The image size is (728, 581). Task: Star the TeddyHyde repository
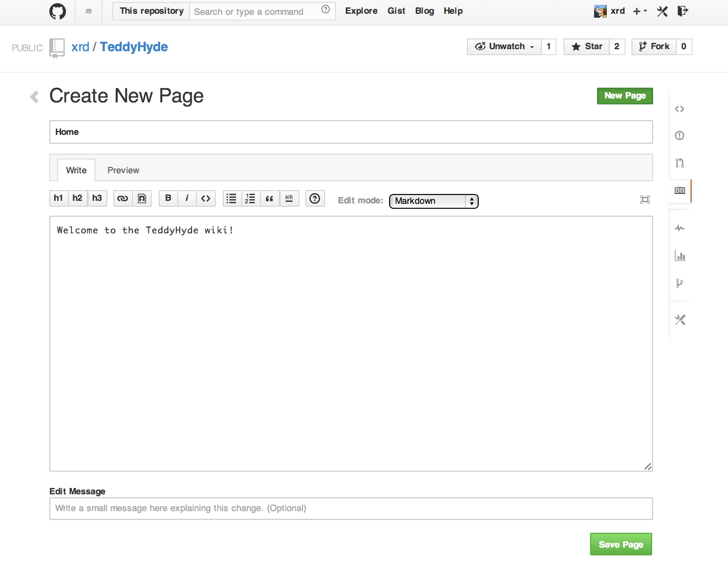[587, 47]
